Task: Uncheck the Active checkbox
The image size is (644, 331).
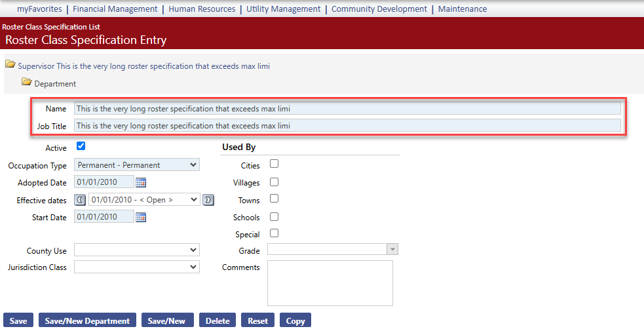Action: pos(81,146)
